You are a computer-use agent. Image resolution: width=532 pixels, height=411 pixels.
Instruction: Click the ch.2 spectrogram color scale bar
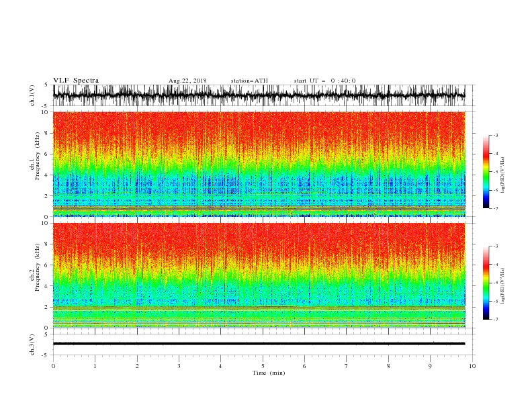[486, 283]
